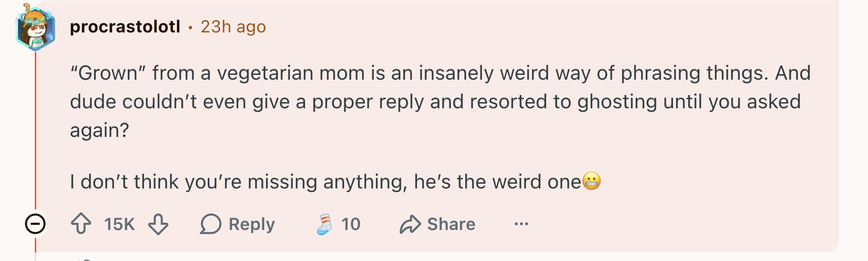
Task: Click the 23h ago timestamp
Action: 233,27
